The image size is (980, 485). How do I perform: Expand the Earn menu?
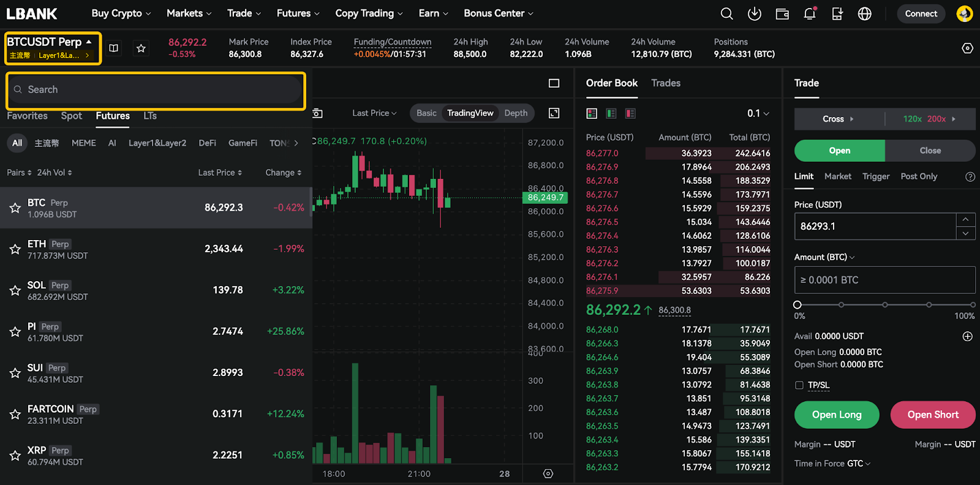point(434,13)
